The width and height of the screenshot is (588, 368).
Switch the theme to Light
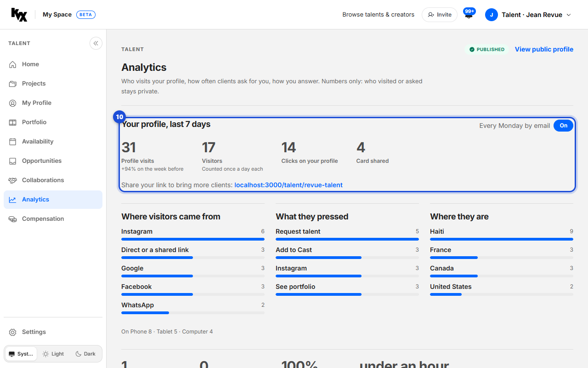tap(53, 354)
